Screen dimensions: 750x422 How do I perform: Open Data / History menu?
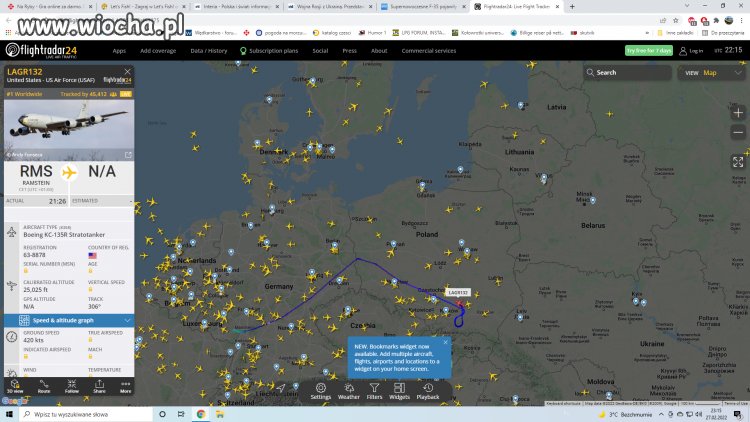pyautogui.click(x=209, y=51)
